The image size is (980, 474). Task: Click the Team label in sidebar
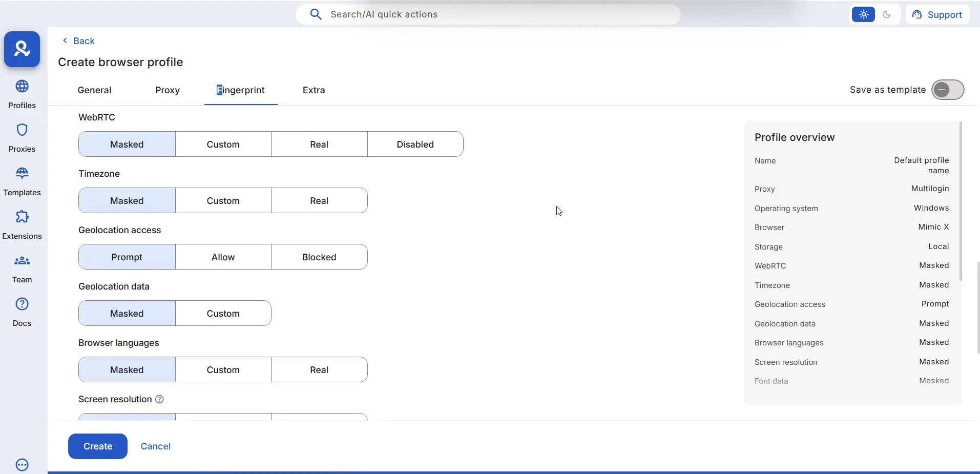[22, 279]
